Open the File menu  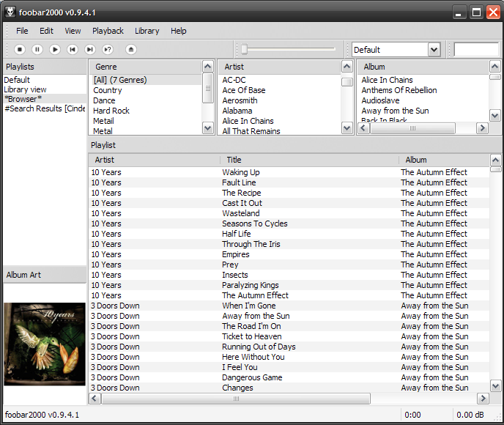tap(22, 31)
